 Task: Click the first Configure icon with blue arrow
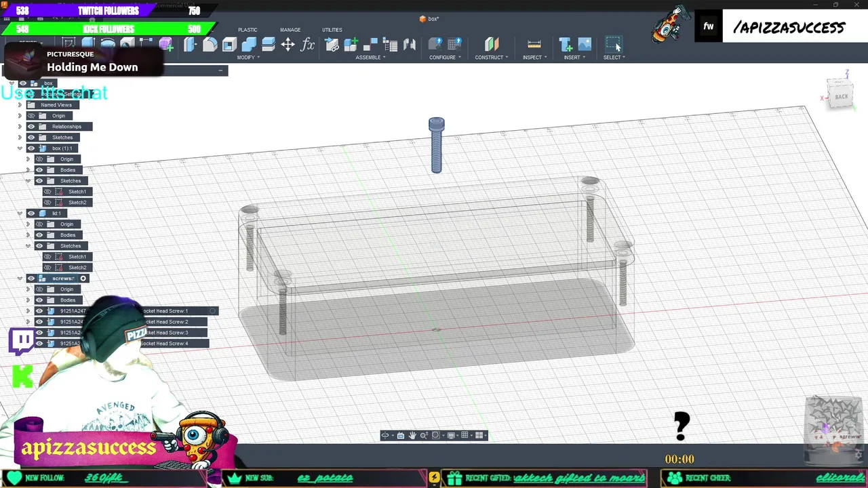pyautogui.click(x=435, y=45)
